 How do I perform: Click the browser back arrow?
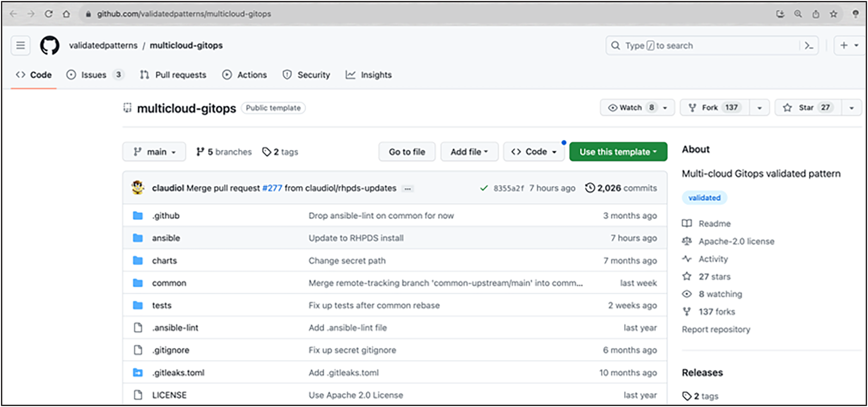tap(14, 14)
